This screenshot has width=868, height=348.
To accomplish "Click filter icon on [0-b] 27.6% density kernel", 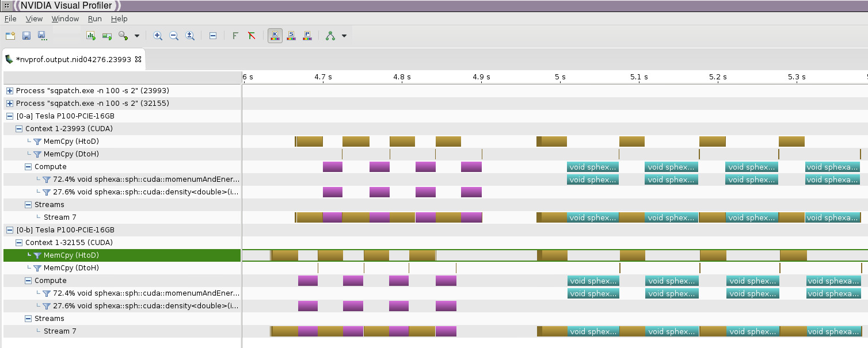I will pos(47,306).
